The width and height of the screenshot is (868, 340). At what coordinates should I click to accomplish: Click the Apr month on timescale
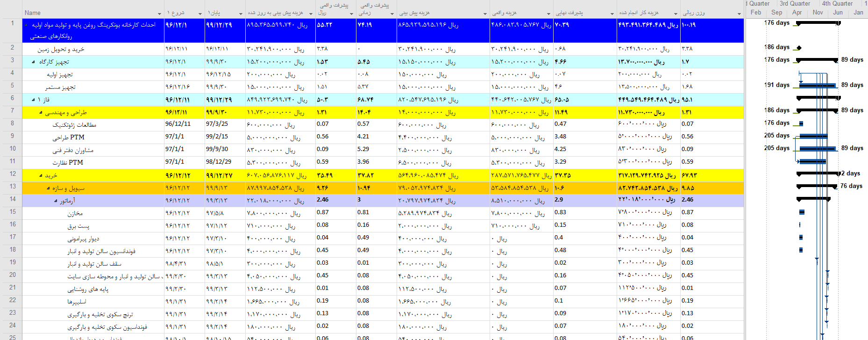click(797, 13)
